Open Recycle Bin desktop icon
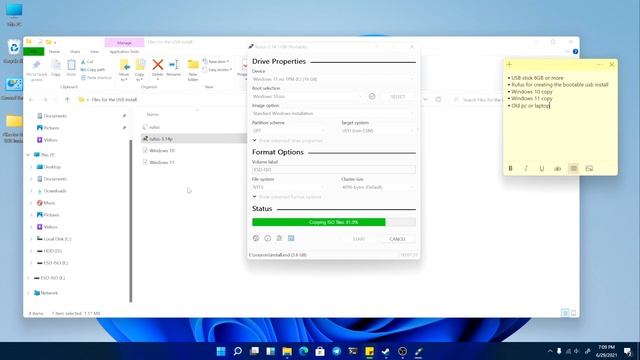 click(x=14, y=51)
